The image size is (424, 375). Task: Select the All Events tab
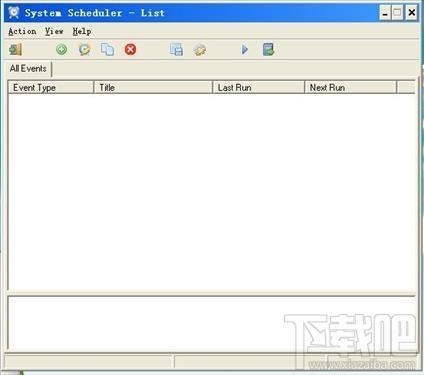[x=28, y=69]
